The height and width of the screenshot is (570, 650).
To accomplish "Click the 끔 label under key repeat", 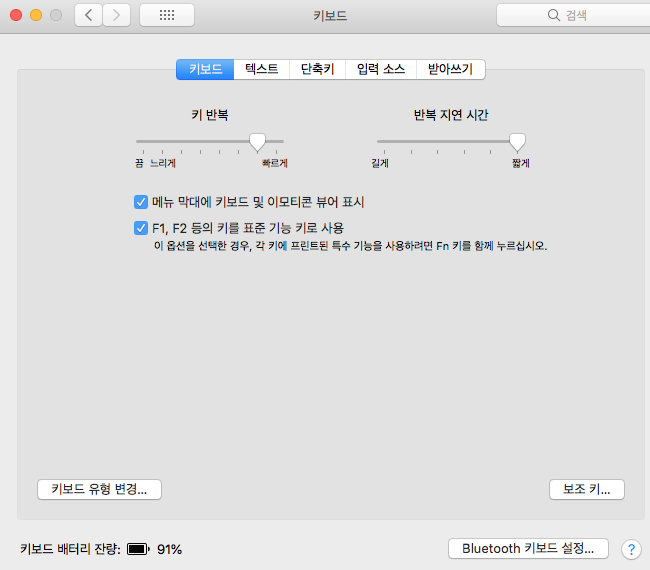I will (x=139, y=163).
